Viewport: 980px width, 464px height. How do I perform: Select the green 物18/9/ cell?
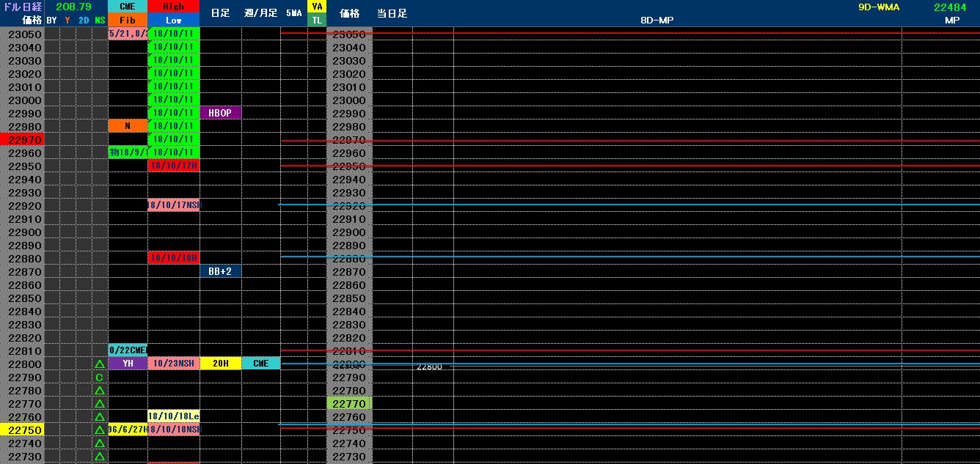click(x=128, y=152)
